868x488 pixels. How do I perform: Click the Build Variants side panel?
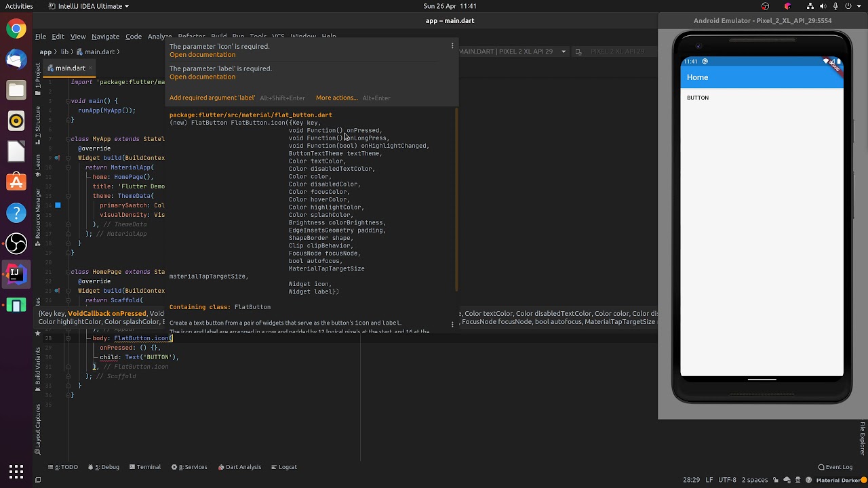(38, 367)
